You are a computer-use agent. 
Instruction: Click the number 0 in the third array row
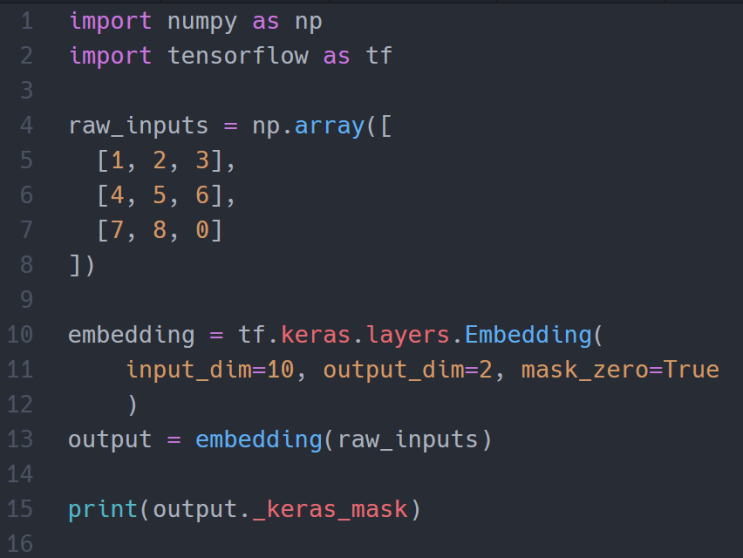202,230
